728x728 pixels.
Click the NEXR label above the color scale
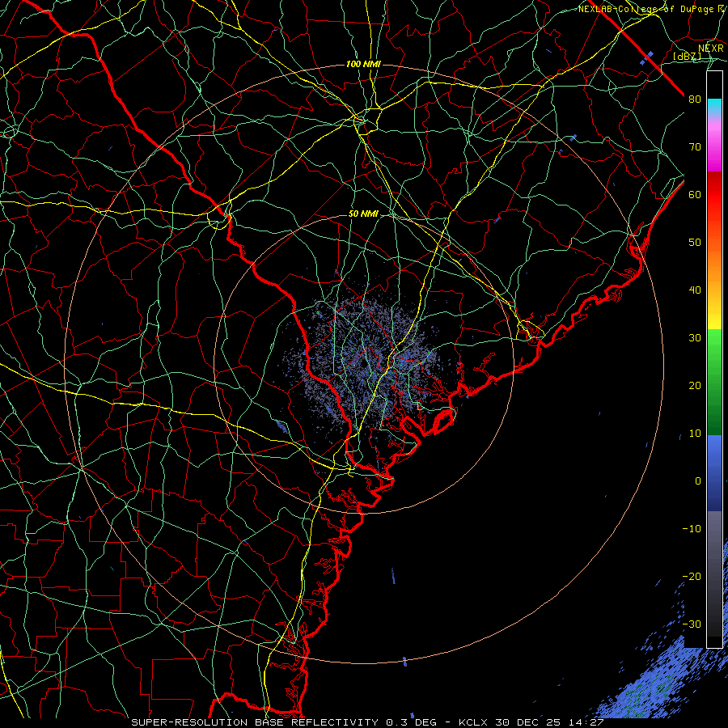[711, 49]
